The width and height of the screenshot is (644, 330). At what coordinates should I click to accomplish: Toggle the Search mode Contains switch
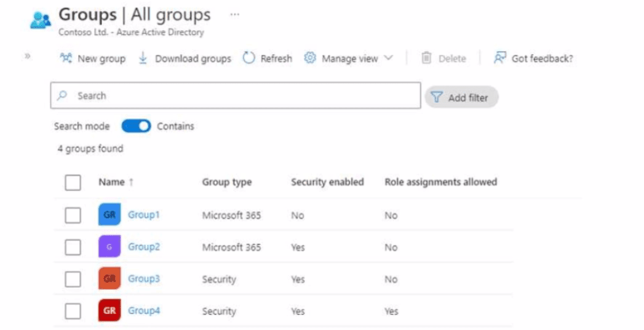point(136,126)
